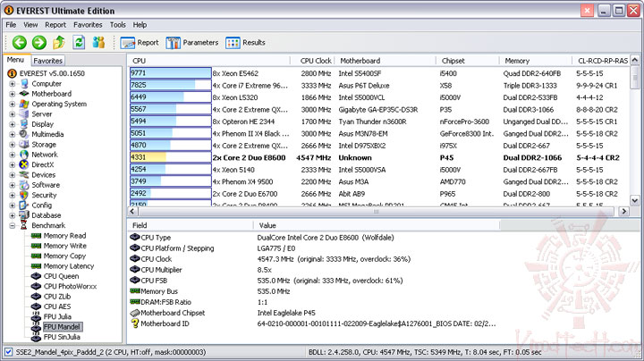
Task: Switch to the Menu tab
Action: click(x=15, y=60)
